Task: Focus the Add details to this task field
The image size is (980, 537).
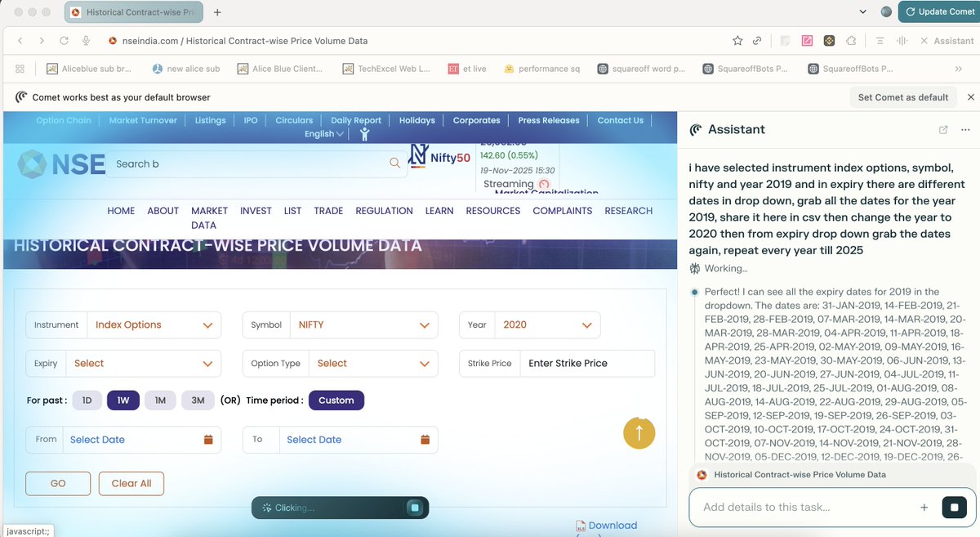Action: coord(804,508)
